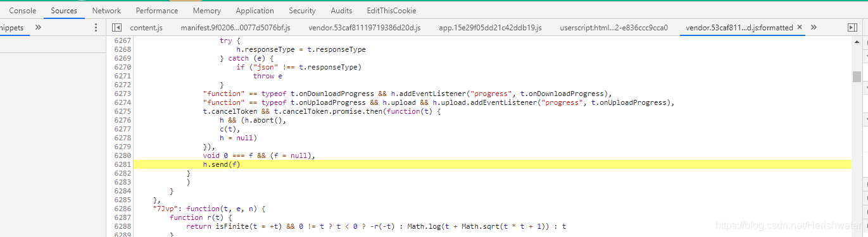Show more open file tabs chevron

pyautogui.click(x=814, y=28)
